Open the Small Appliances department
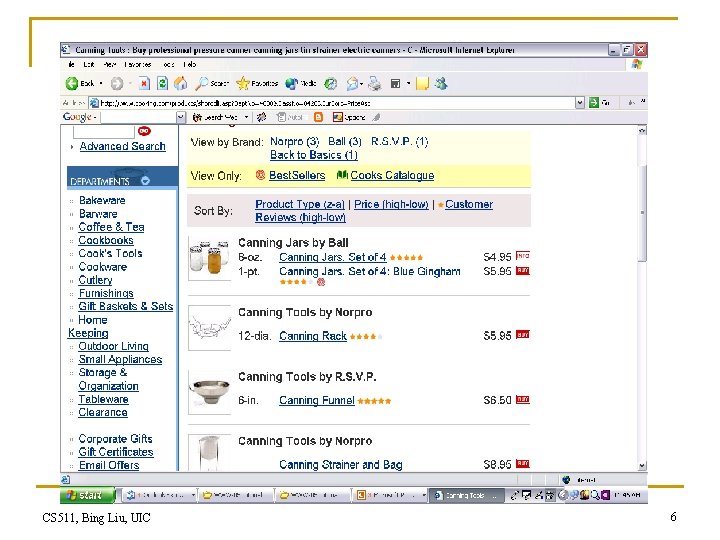 [120, 359]
